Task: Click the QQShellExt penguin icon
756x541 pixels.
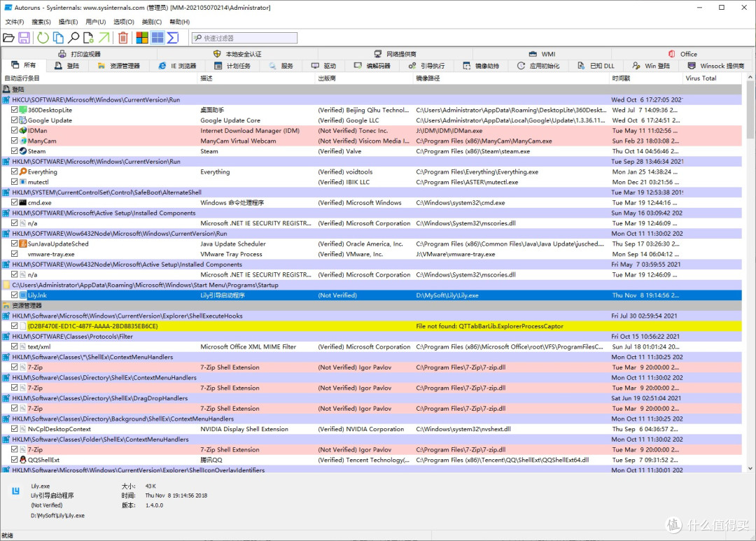Action: click(x=22, y=460)
